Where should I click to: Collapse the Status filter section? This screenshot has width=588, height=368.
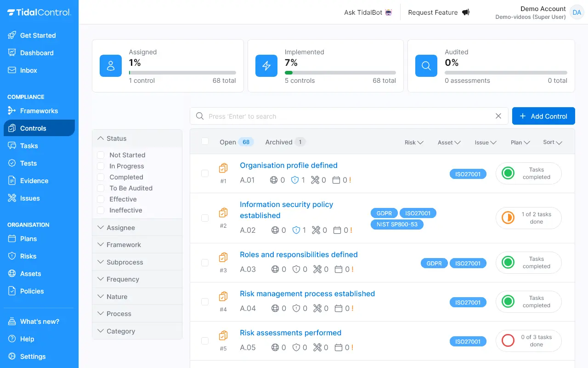click(137, 138)
